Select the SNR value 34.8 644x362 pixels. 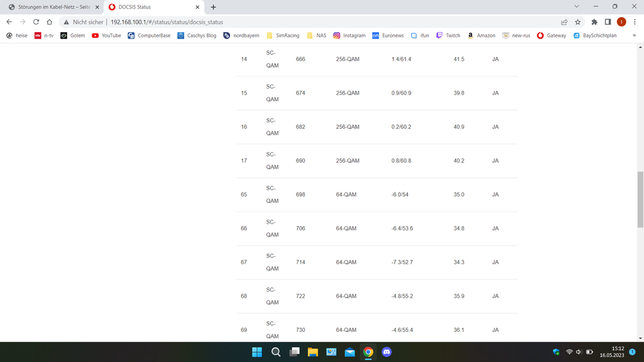point(459,229)
